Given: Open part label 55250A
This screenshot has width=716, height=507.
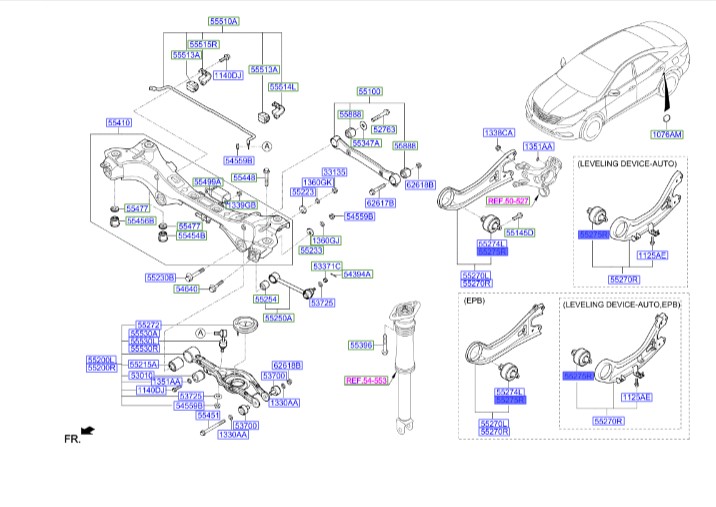Looking at the screenshot, I should coord(279,317).
